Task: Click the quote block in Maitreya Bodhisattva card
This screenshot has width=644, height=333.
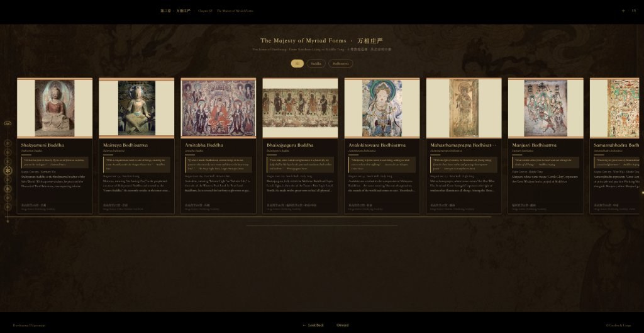Action: click(136, 164)
